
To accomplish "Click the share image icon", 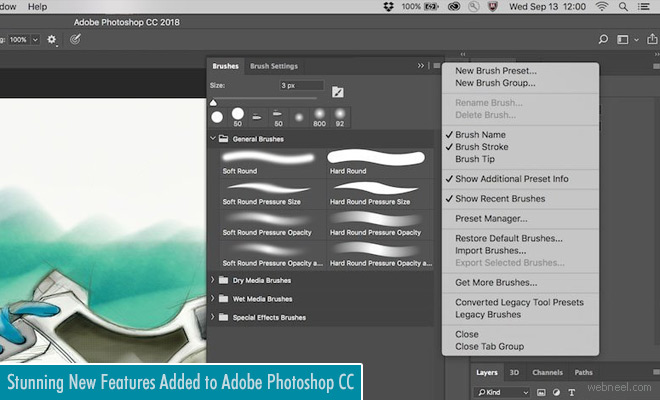I will 652,39.
